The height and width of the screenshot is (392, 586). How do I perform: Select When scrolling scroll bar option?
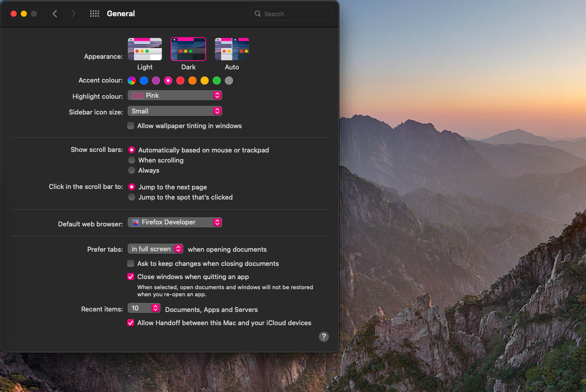(132, 160)
